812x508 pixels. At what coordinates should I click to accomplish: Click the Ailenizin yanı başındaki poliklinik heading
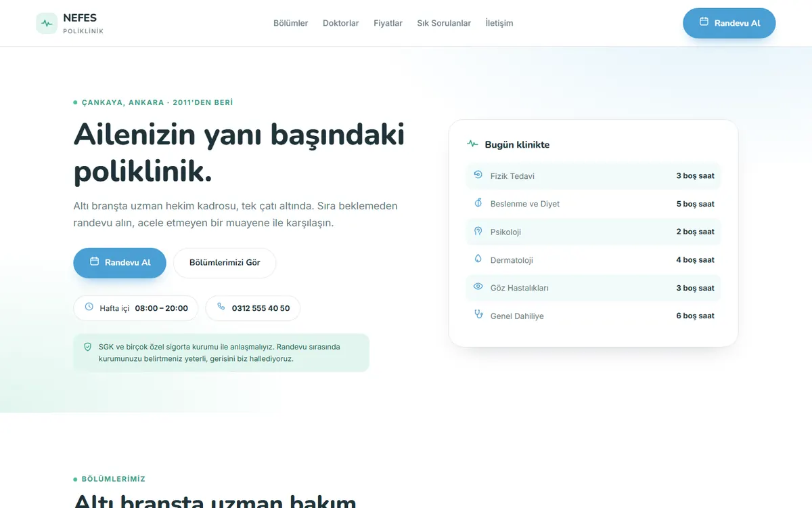[239, 153]
